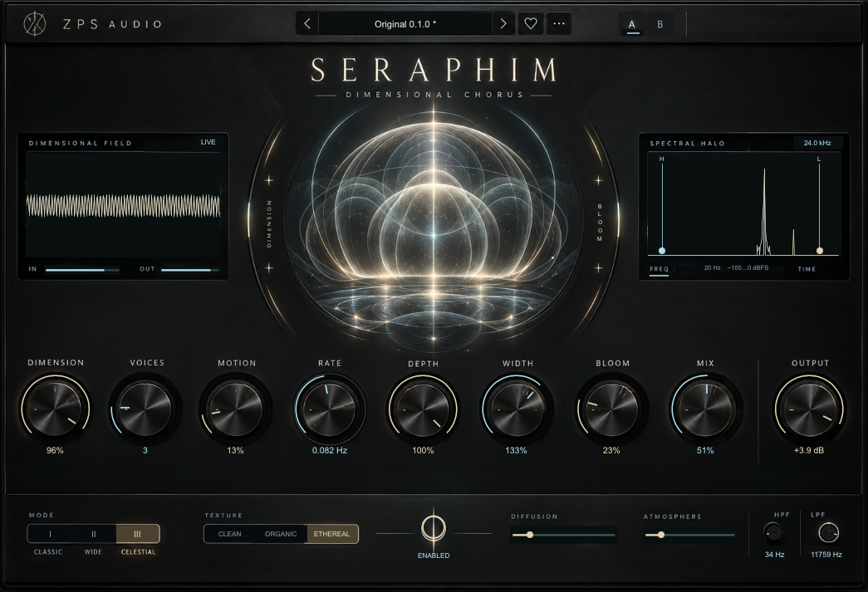Choose the Organic texture
The width and height of the screenshot is (868, 592).
(281, 534)
